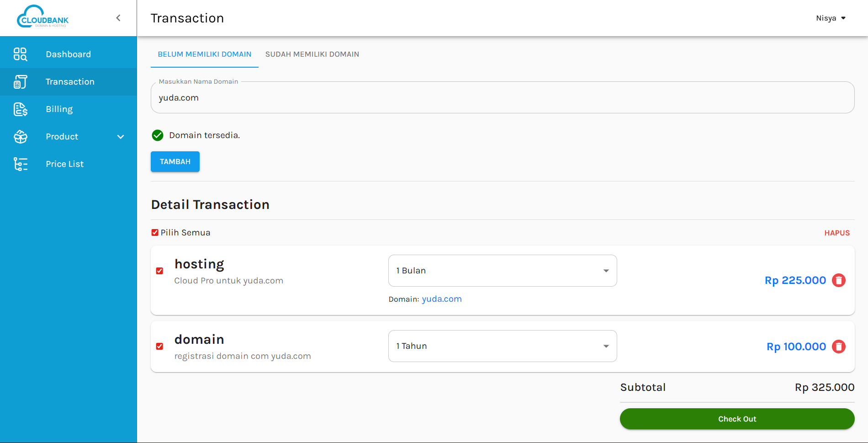
Task: Click the Dashboard grid icon in sidebar
Action: click(x=20, y=54)
